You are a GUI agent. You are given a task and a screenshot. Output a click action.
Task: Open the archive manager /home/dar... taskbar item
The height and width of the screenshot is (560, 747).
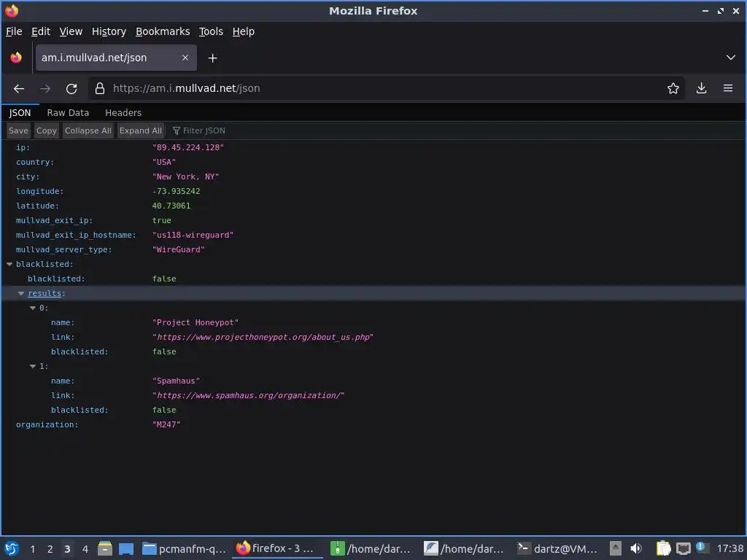tap(371, 548)
